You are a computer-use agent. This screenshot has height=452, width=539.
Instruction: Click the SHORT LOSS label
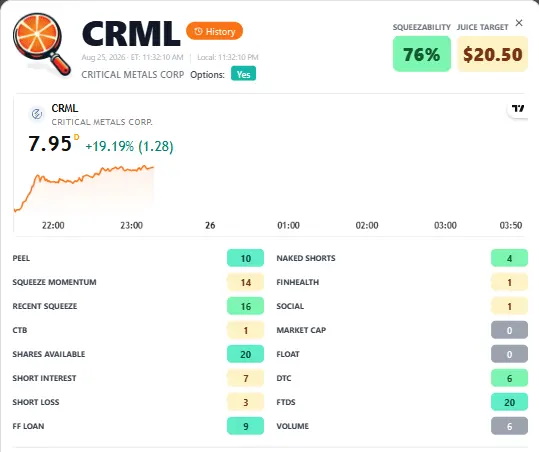click(x=36, y=402)
